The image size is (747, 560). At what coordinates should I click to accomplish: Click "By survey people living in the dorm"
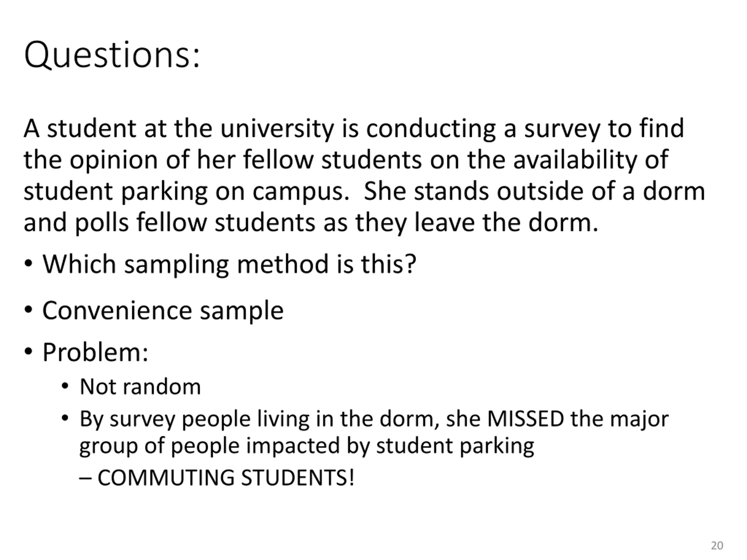coord(257,419)
